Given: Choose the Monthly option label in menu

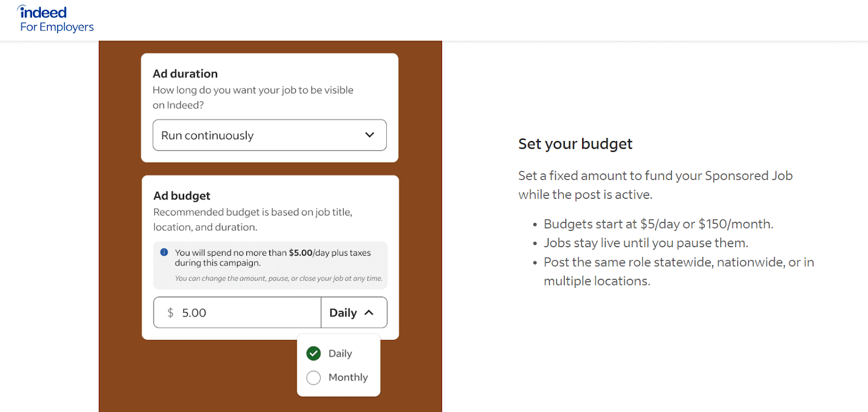Looking at the screenshot, I should coord(348,377).
